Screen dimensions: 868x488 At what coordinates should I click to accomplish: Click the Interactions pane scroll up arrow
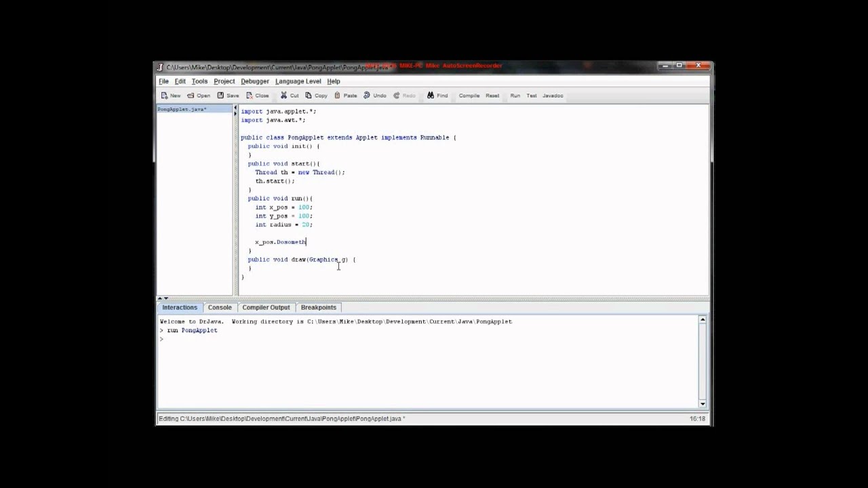703,320
